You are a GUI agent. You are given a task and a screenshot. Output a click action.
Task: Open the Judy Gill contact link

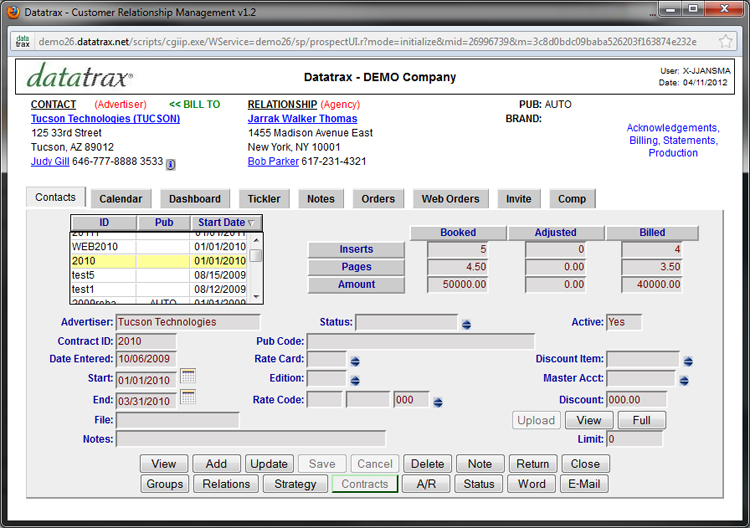[x=50, y=161]
